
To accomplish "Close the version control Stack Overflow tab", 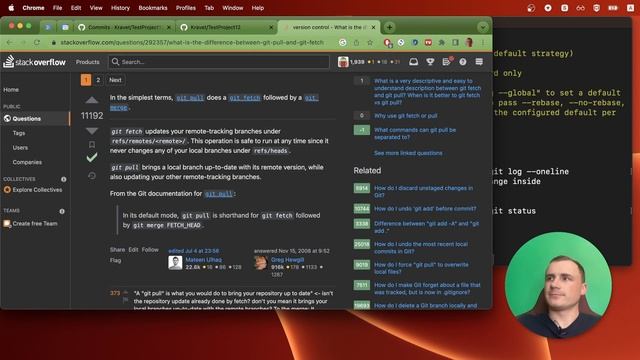I will pos(373,27).
